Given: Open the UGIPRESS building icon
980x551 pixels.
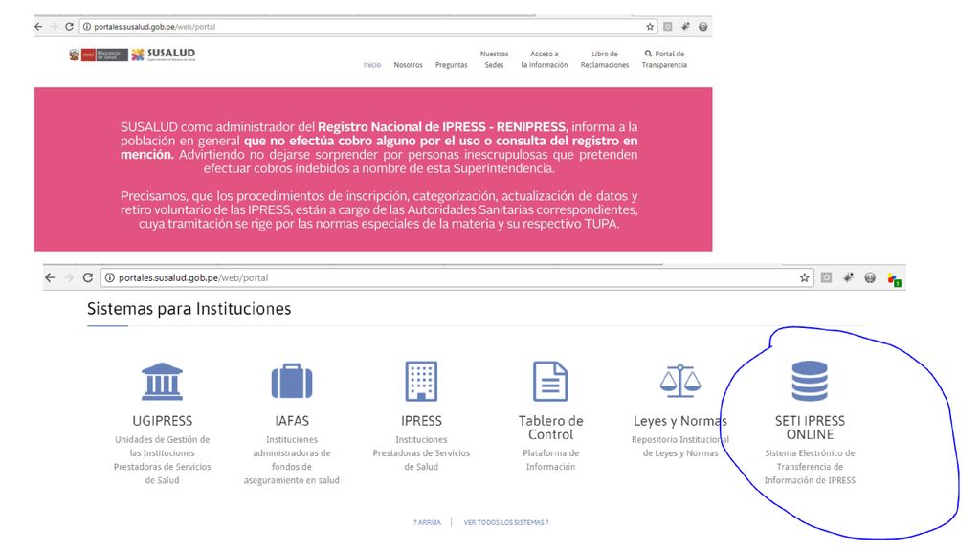Looking at the screenshot, I should [162, 381].
